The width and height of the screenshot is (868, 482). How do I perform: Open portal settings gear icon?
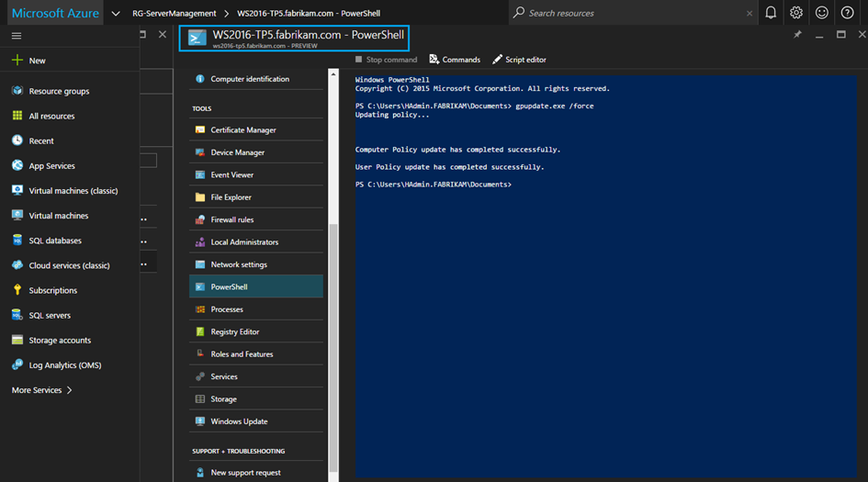click(x=796, y=13)
